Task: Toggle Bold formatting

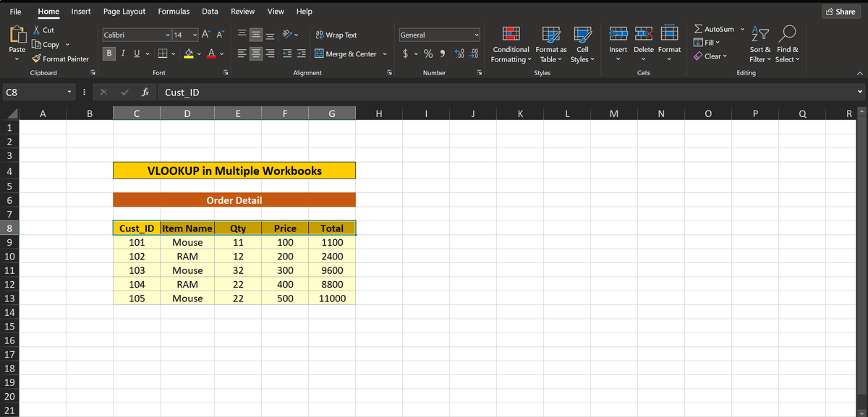Action: 109,53
